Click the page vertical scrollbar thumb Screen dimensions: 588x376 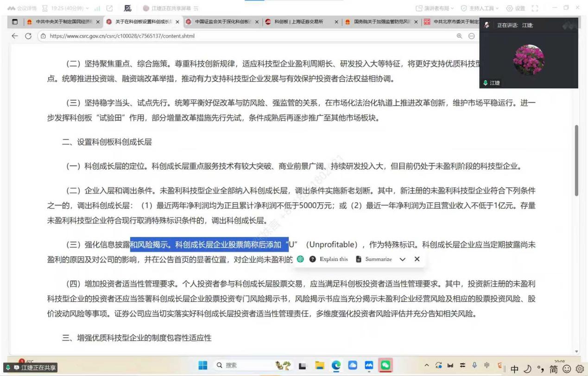point(577,160)
